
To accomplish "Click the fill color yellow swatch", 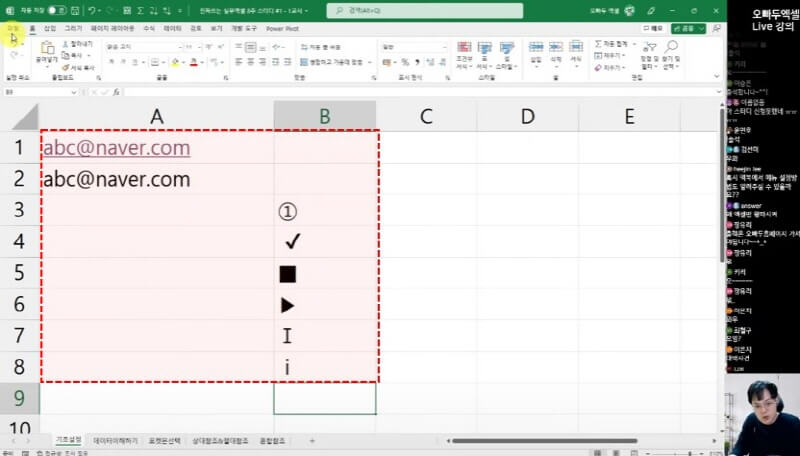I will (x=174, y=62).
